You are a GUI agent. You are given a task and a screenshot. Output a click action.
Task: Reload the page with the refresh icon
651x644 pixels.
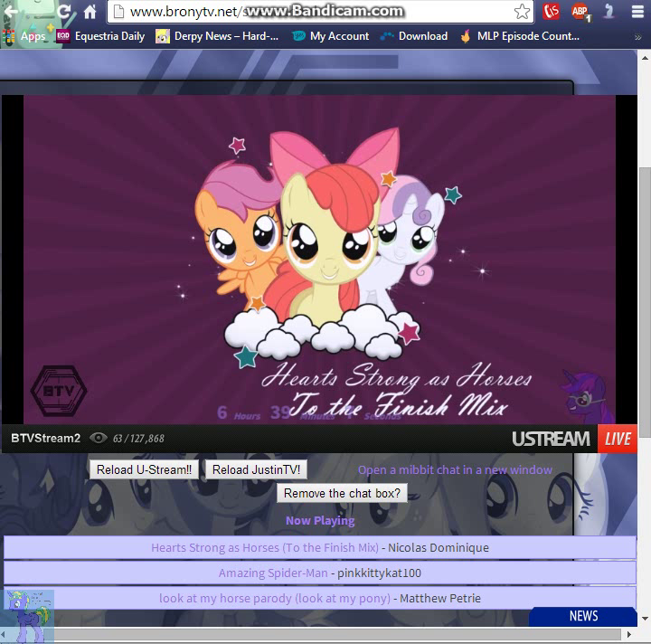click(x=64, y=11)
